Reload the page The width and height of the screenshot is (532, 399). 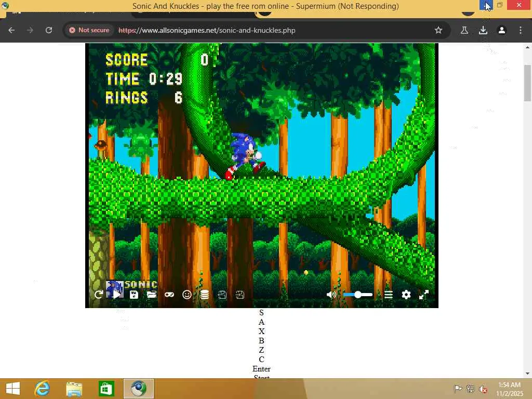click(49, 30)
